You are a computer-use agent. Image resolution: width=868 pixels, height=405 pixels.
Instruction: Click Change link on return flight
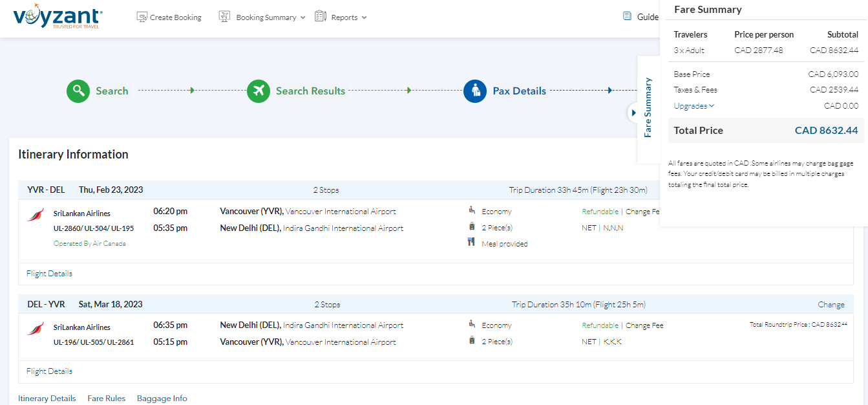(x=831, y=305)
